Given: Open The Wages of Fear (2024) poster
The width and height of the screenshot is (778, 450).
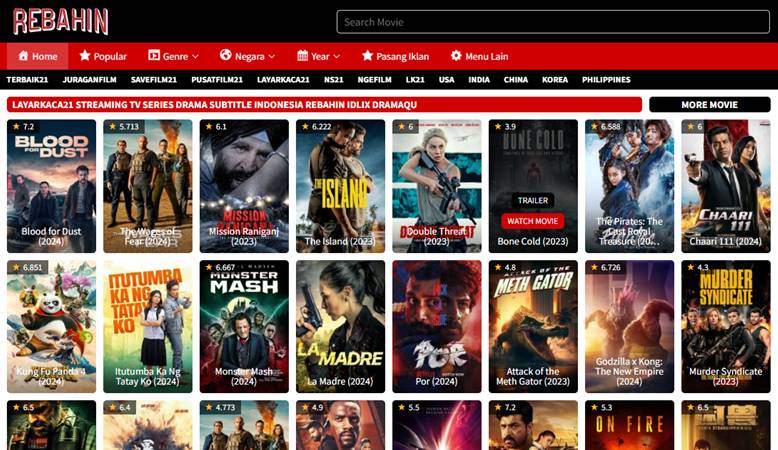Looking at the screenshot, I should coord(147,186).
